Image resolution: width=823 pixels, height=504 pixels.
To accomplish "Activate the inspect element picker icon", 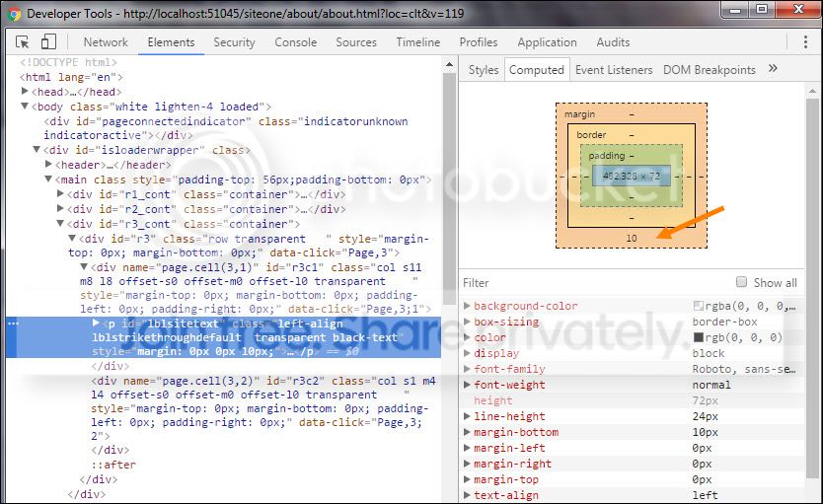I will pyautogui.click(x=22, y=42).
